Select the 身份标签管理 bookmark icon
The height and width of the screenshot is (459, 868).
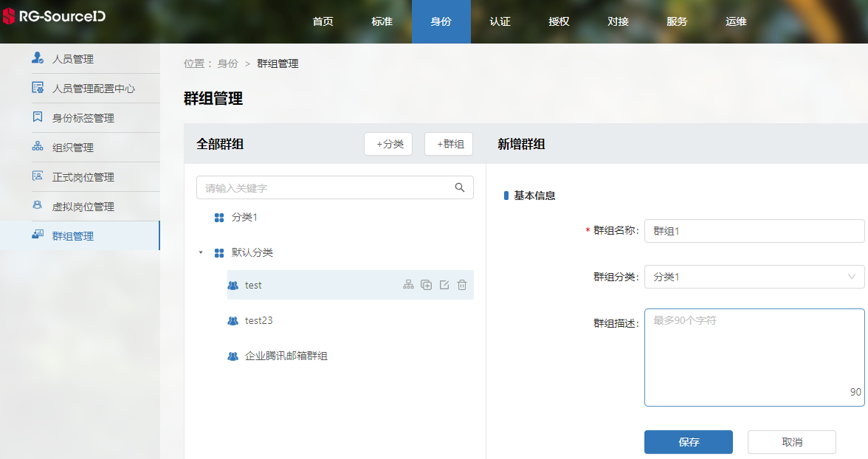(38, 117)
